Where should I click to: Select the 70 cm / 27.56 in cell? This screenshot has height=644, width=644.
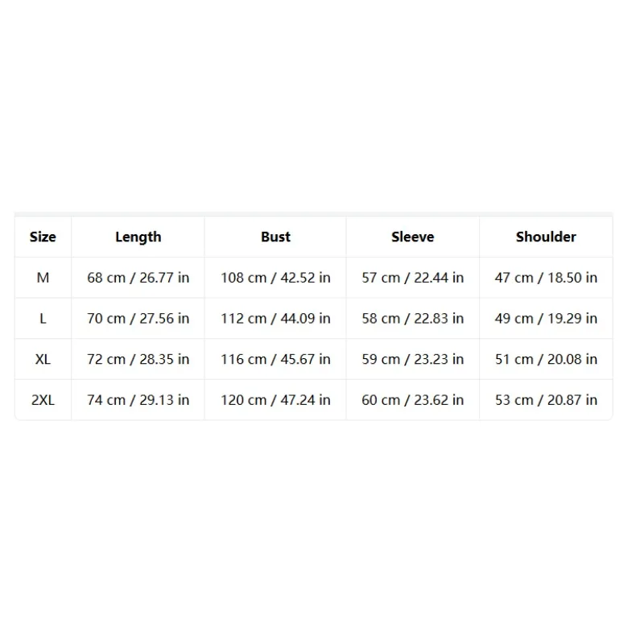[x=138, y=318]
